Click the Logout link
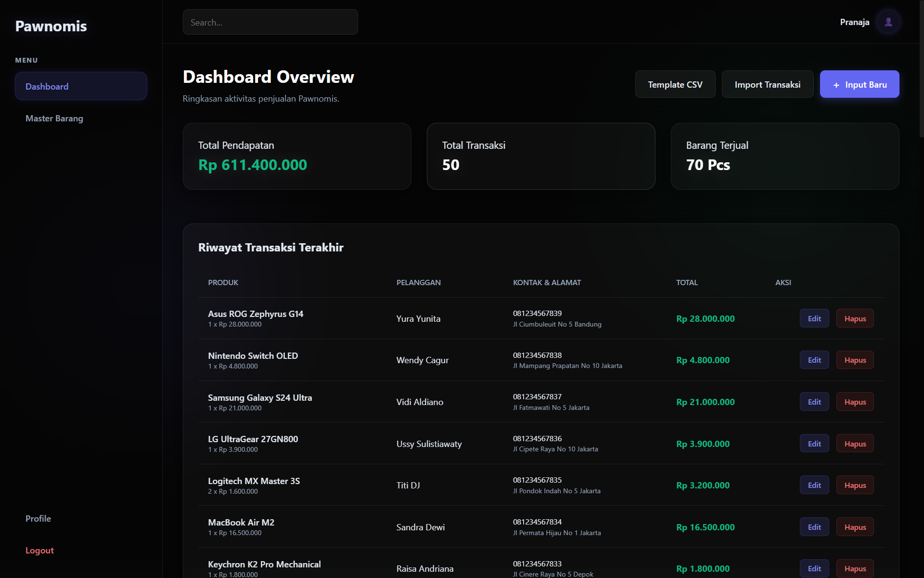Image resolution: width=924 pixels, height=578 pixels. 81,551
